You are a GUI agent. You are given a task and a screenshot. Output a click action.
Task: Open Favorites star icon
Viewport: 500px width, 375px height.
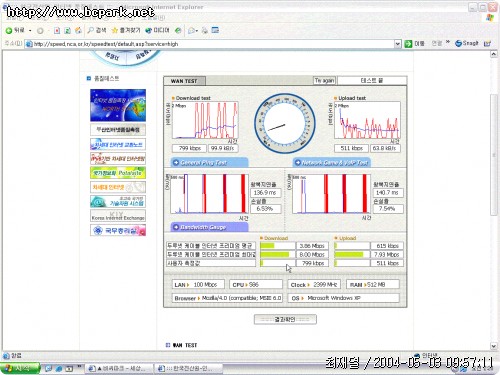(x=115, y=31)
